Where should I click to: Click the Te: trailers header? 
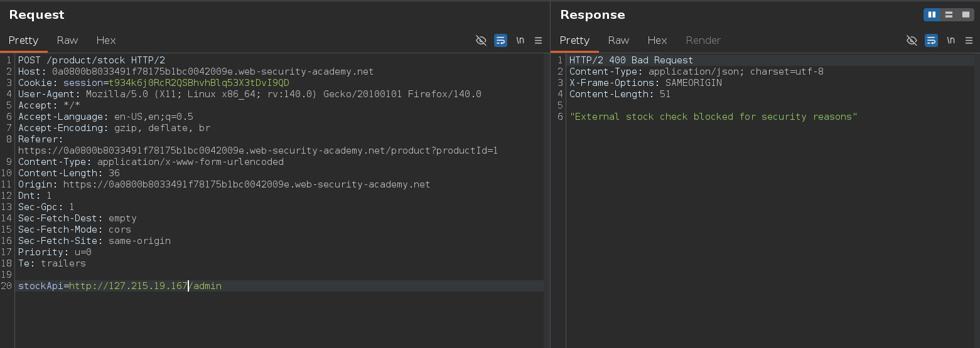[x=52, y=263]
